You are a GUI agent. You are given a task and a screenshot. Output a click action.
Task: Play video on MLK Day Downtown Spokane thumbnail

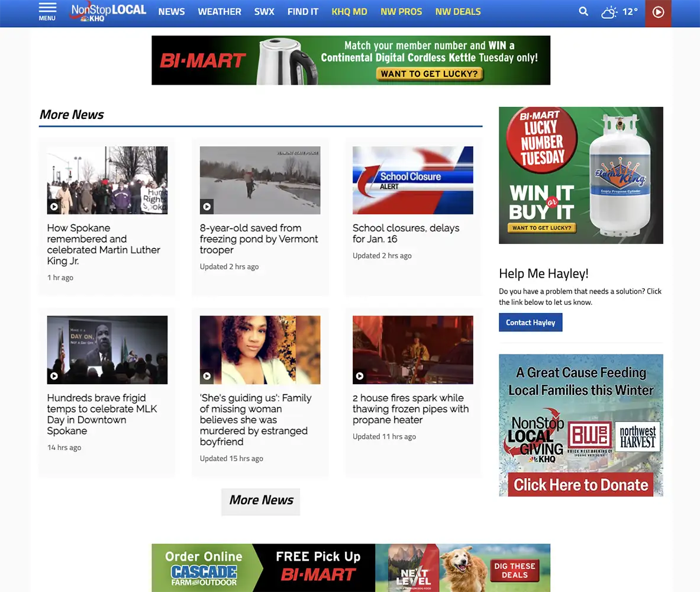click(54, 376)
